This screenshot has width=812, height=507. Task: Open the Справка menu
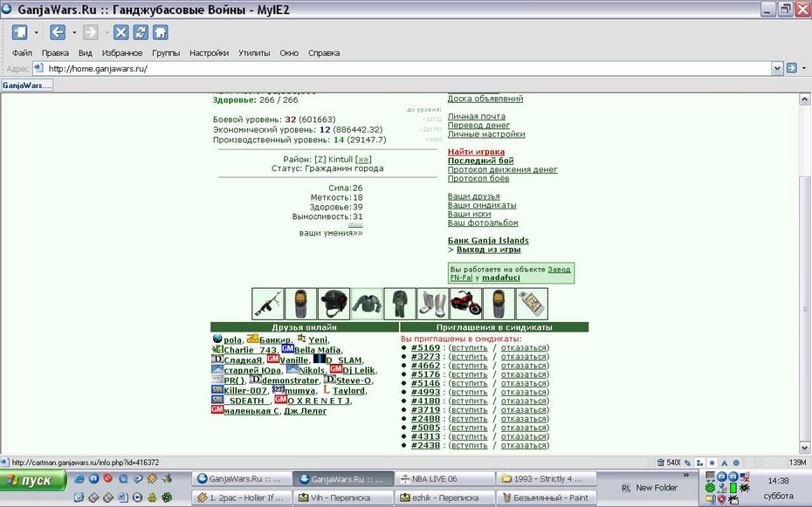point(324,52)
